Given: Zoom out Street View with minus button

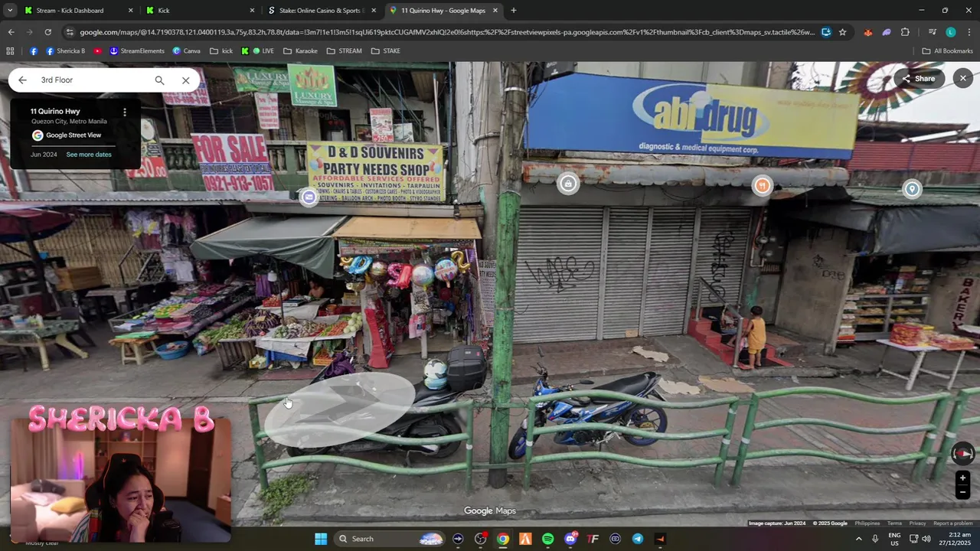Looking at the screenshot, I should pyautogui.click(x=962, y=493).
